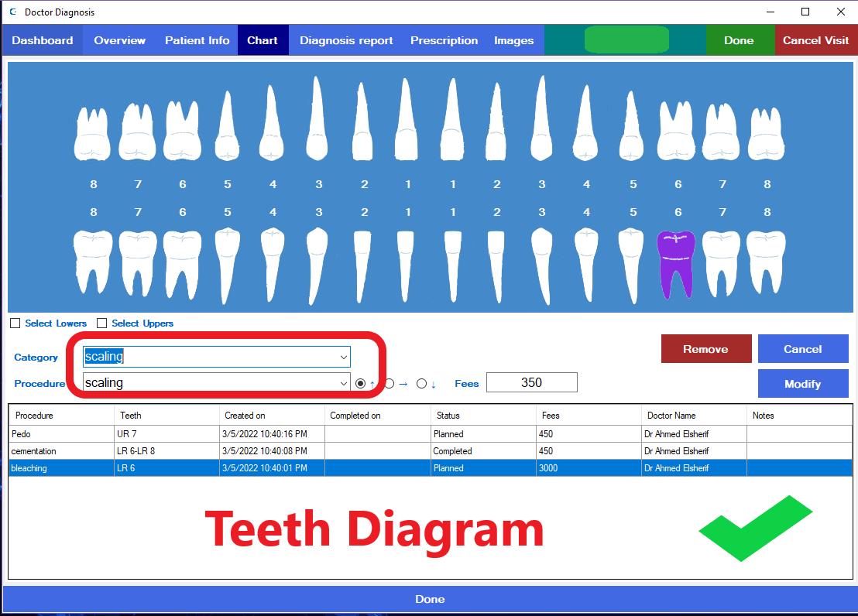The width and height of the screenshot is (858, 616).
Task: Click the 'LR 6-LR 8' teeth cell
Action: 166,451
